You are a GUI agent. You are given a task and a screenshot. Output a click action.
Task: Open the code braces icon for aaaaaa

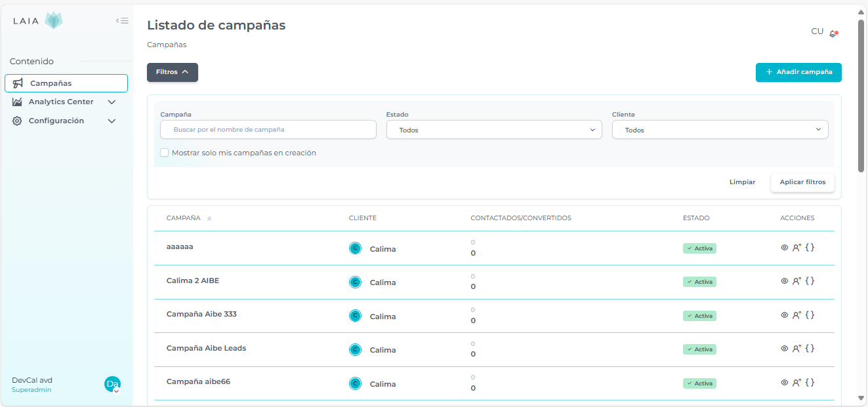click(810, 248)
